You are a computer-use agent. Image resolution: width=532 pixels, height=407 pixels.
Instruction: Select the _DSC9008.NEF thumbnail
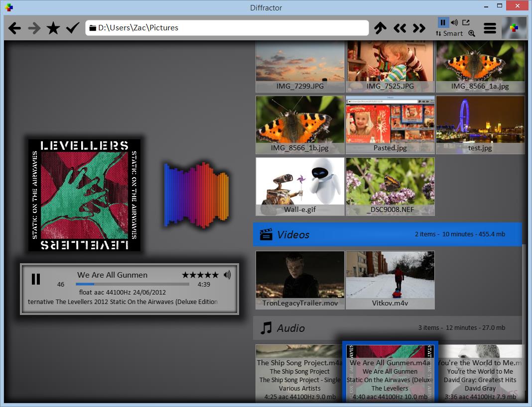pos(390,187)
